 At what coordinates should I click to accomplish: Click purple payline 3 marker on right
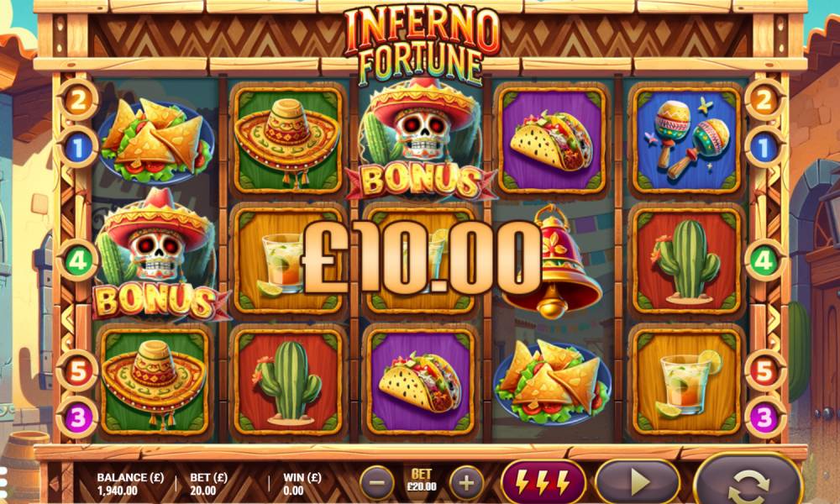[x=764, y=417]
